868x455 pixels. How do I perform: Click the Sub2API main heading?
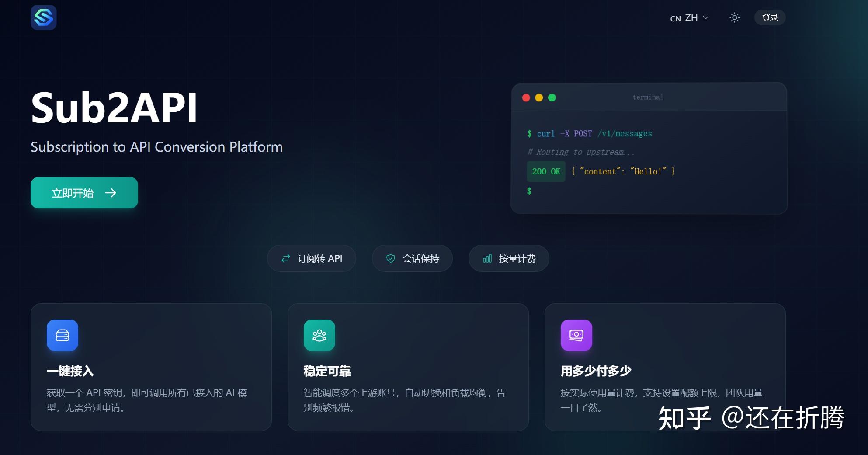(114, 108)
